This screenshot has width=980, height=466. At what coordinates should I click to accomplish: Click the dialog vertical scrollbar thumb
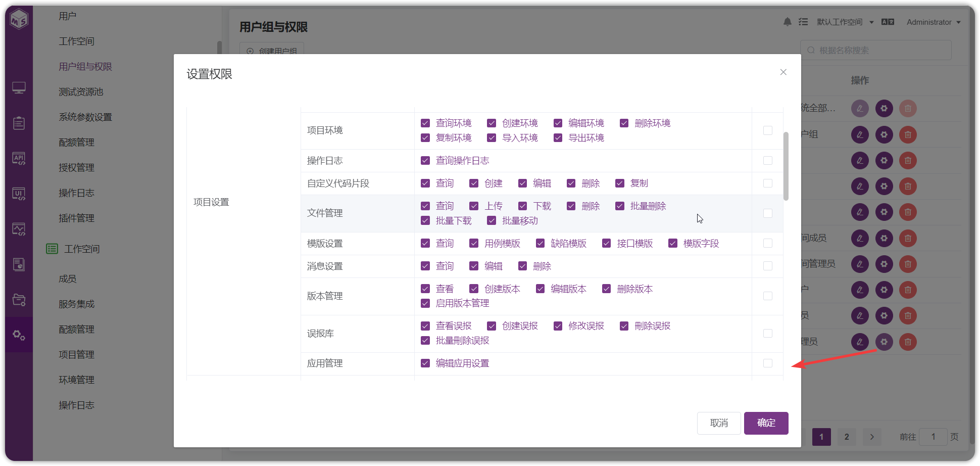[x=786, y=166]
